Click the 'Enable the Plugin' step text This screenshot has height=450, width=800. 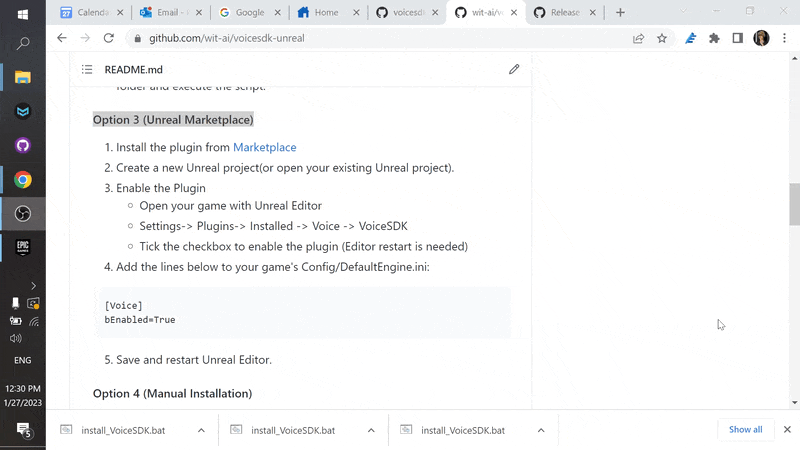(161, 188)
